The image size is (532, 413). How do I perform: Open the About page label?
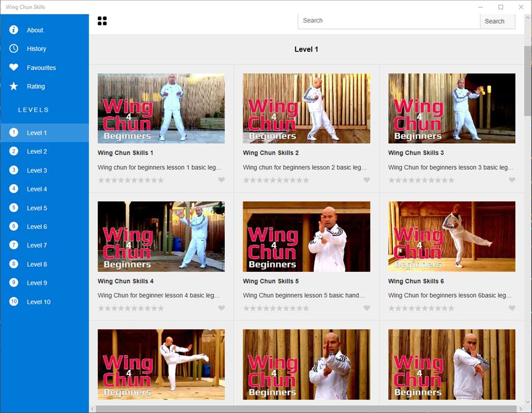35,30
